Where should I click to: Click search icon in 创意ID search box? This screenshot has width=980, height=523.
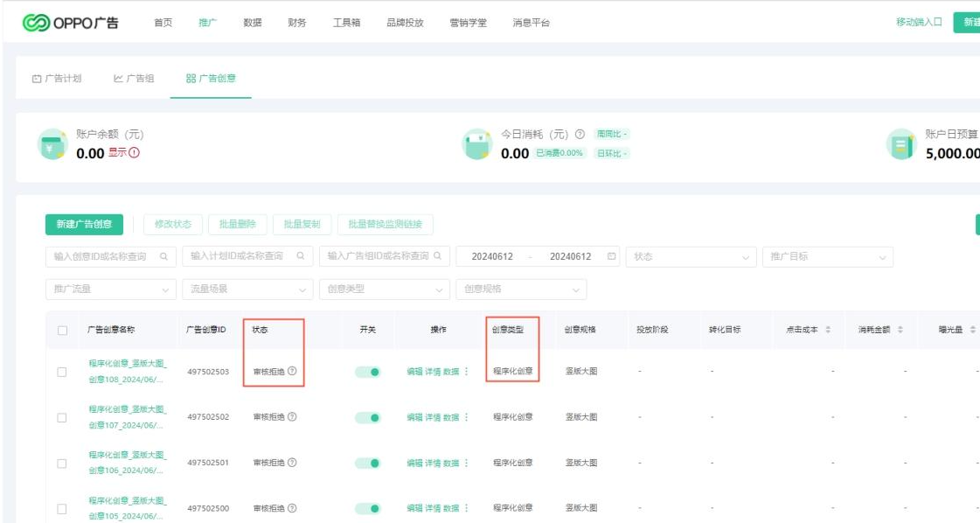[163, 256]
